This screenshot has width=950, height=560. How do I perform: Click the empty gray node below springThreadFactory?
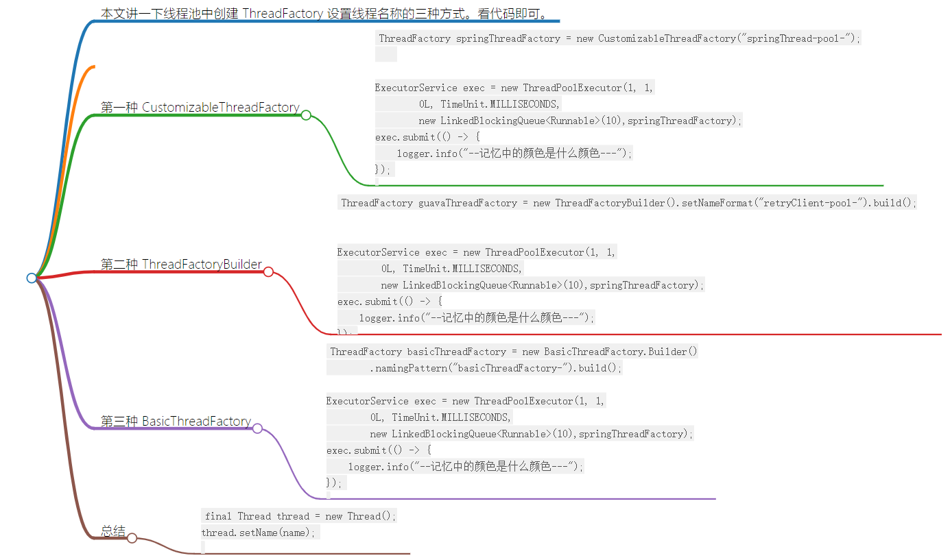coord(385,54)
